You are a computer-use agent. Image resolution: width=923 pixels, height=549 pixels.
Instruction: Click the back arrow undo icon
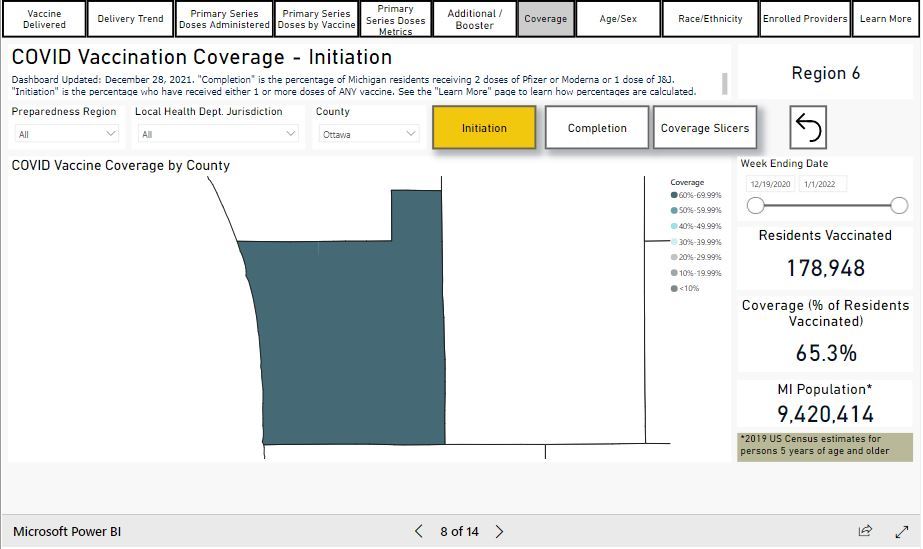pyautogui.click(x=808, y=128)
